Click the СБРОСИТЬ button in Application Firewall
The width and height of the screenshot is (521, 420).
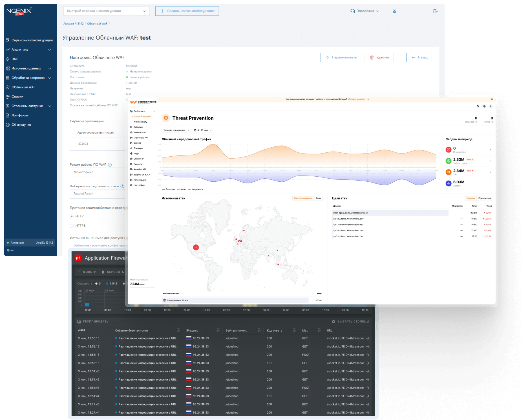pos(112,272)
